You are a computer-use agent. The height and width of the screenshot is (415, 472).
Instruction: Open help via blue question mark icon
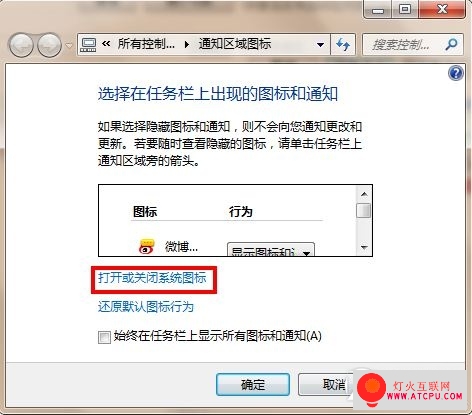tap(455, 73)
